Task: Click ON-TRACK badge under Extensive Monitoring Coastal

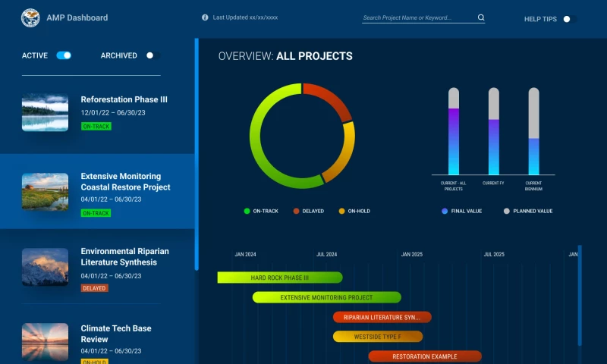Action: tap(96, 213)
